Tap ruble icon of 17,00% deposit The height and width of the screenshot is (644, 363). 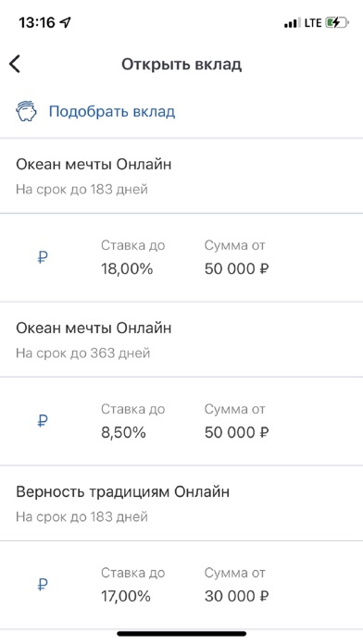coord(43,585)
